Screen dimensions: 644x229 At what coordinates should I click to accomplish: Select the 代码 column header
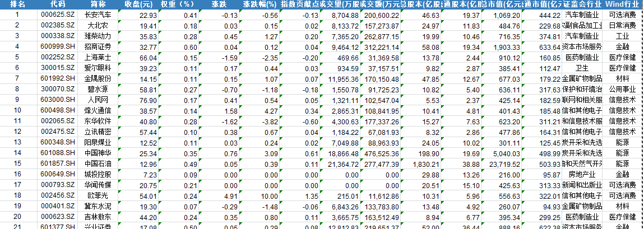58,4
